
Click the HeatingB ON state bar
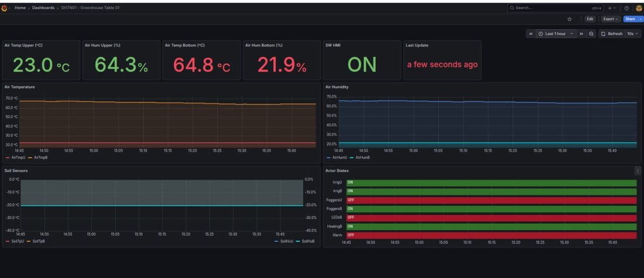(491, 226)
